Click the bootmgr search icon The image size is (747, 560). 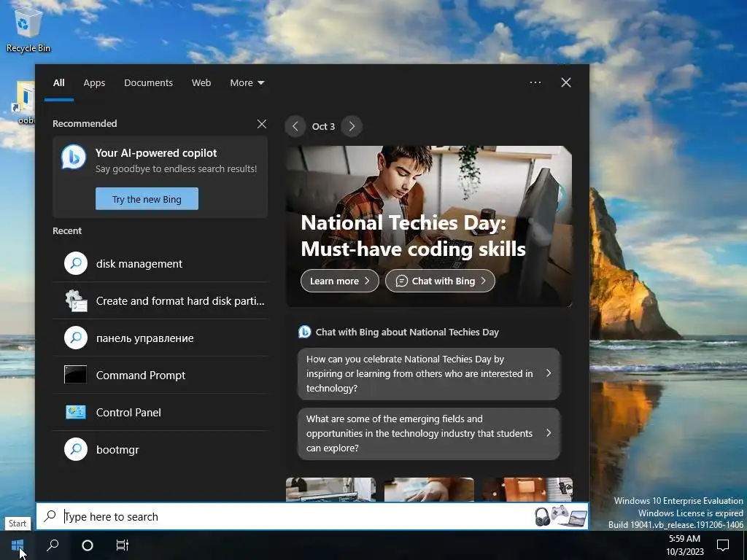(x=76, y=449)
